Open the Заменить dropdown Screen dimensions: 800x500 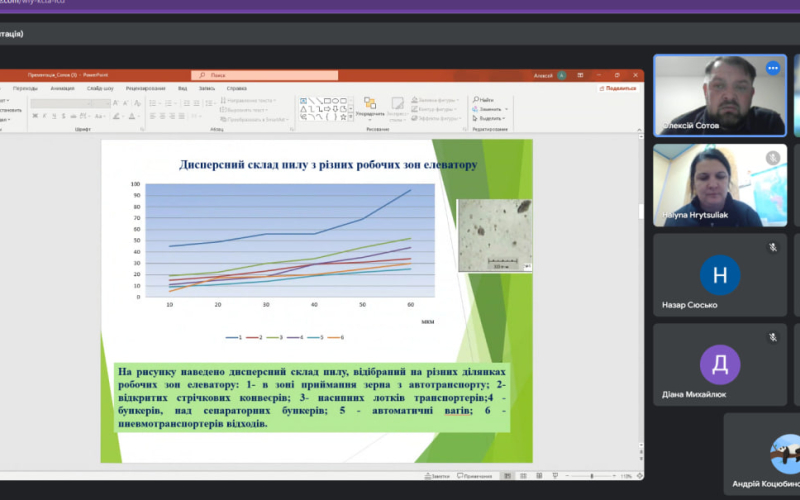[490, 109]
